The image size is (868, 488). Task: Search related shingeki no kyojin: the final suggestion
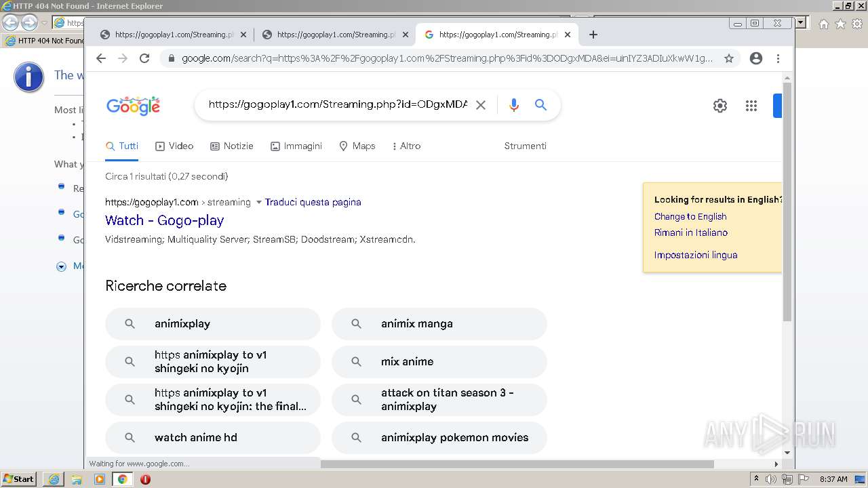pyautogui.click(x=213, y=400)
